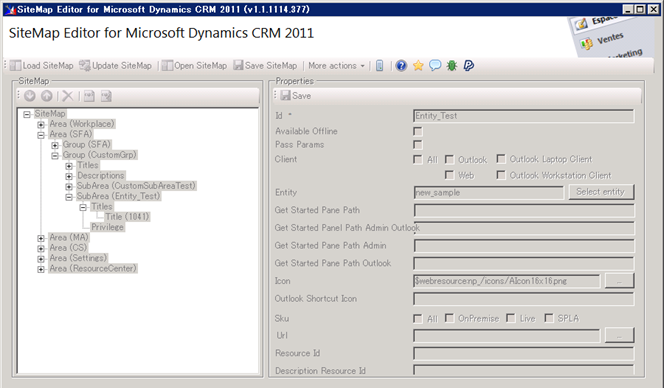The image size is (664, 388).
Task: Expand SubArea (CustomSubAreaTest) node
Action: click(69, 187)
